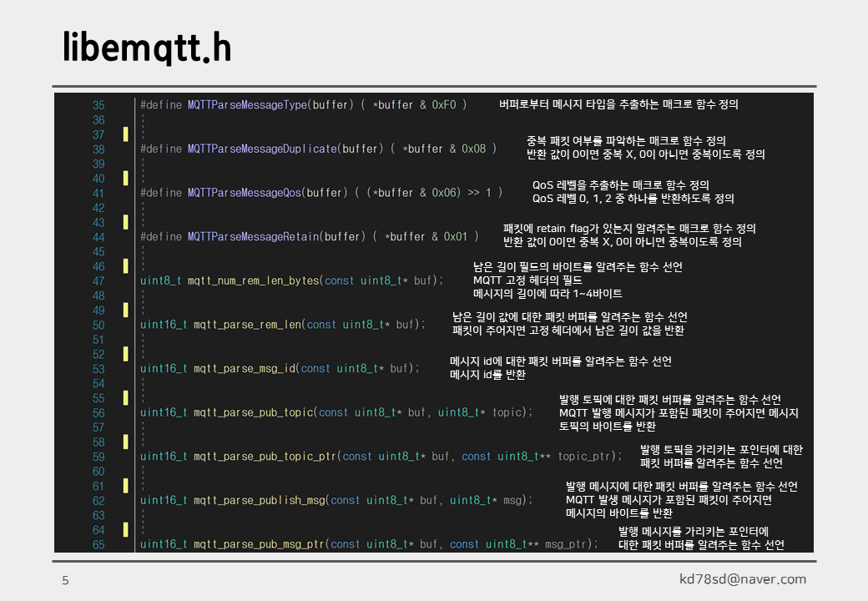This screenshot has height=601, width=868.
Task: Click the slide title libemqtt.h
Action: (x=147, y=48)
